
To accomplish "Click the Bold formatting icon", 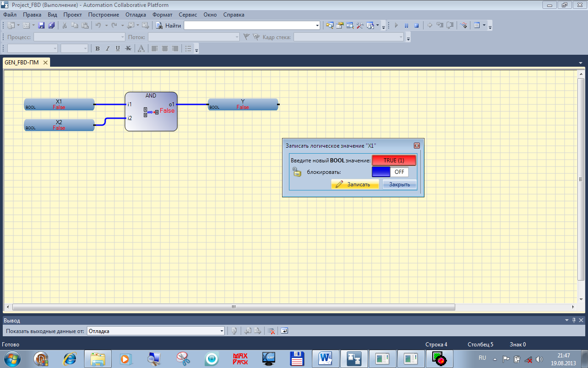I will pyautogui.click(x=97, y=48).
